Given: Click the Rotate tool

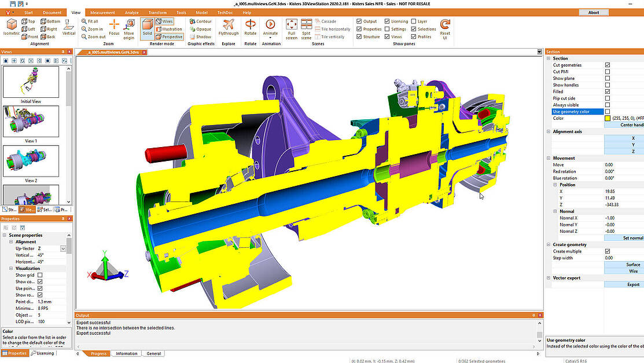Looking at the screenshot, I should coord(250,28).
